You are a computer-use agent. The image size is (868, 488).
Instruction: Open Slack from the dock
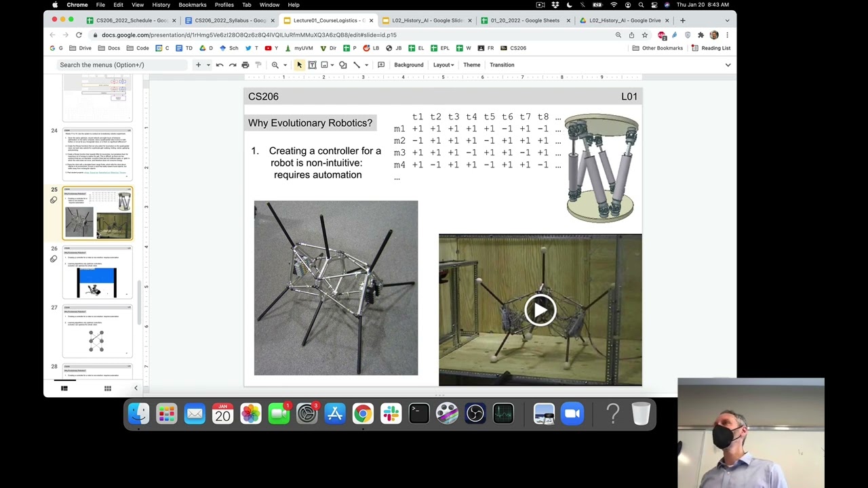pyautogui.click(x=391, y=413)
